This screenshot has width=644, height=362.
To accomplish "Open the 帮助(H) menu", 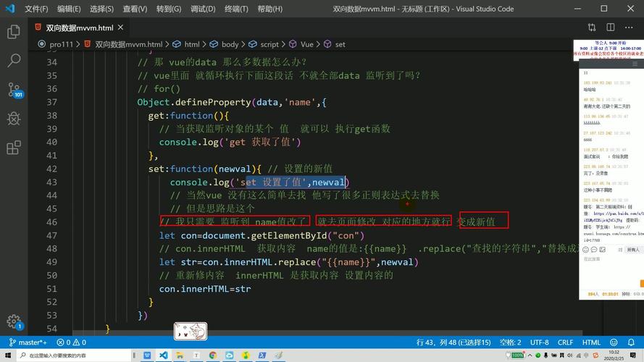I will [269, 9].
